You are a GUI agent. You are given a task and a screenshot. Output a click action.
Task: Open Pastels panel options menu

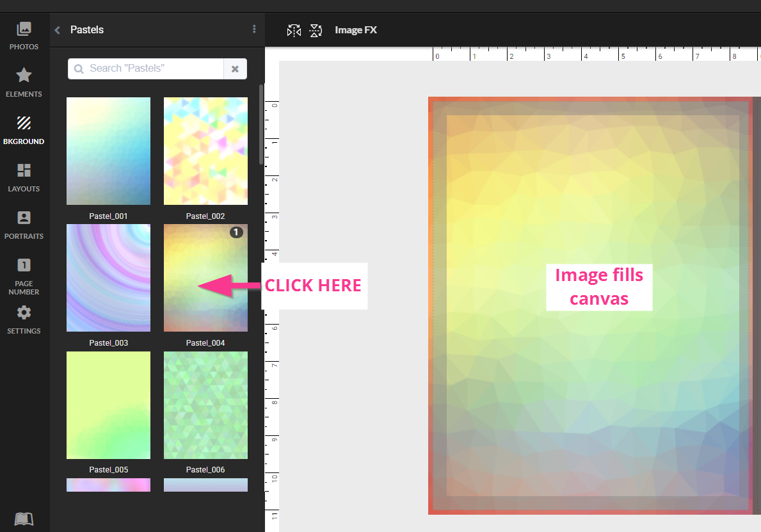click(x=254, y=29)
